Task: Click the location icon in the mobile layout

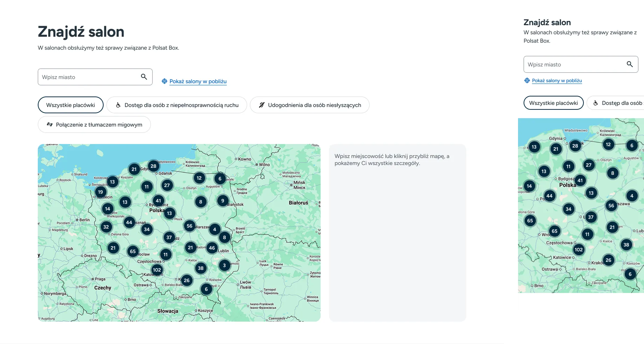Action: 527,80
